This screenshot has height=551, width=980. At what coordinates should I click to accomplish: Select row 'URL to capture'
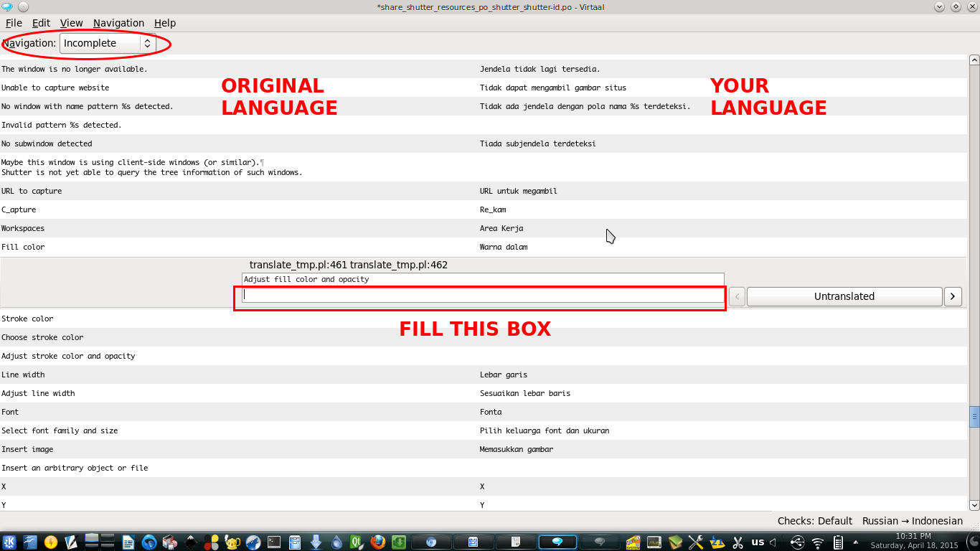tap(484, 191)
